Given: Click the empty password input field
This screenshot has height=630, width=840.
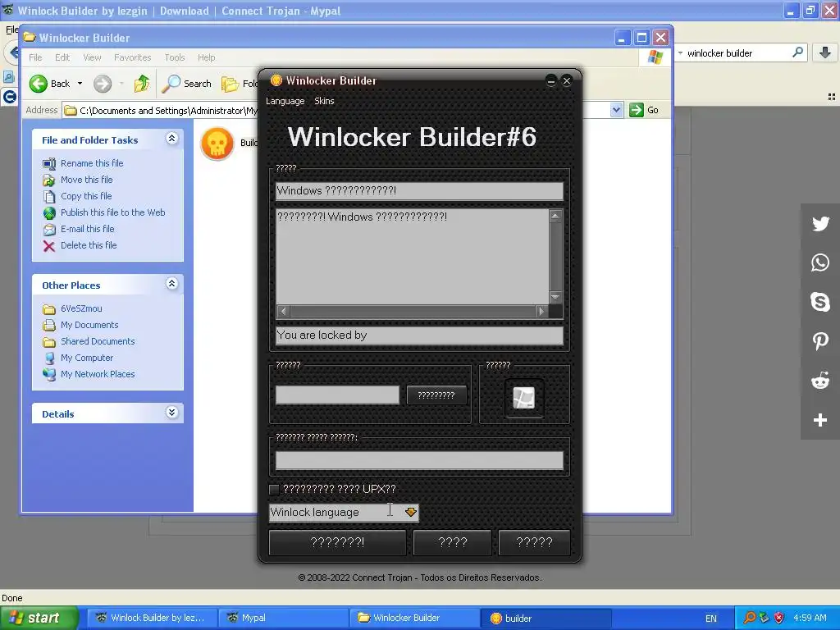Looking at the screenshot, I should [x=337, y=395].
